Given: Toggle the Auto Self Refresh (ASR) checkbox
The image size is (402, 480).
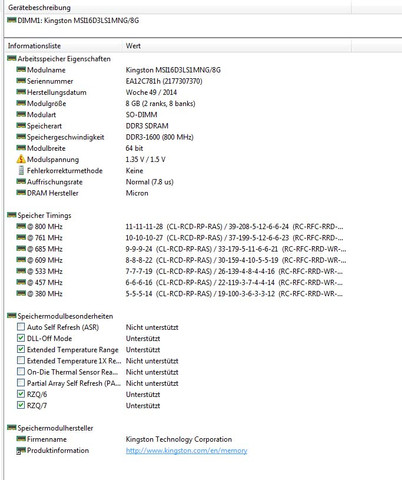Looking at the screenshot, I should pos(21,327).
